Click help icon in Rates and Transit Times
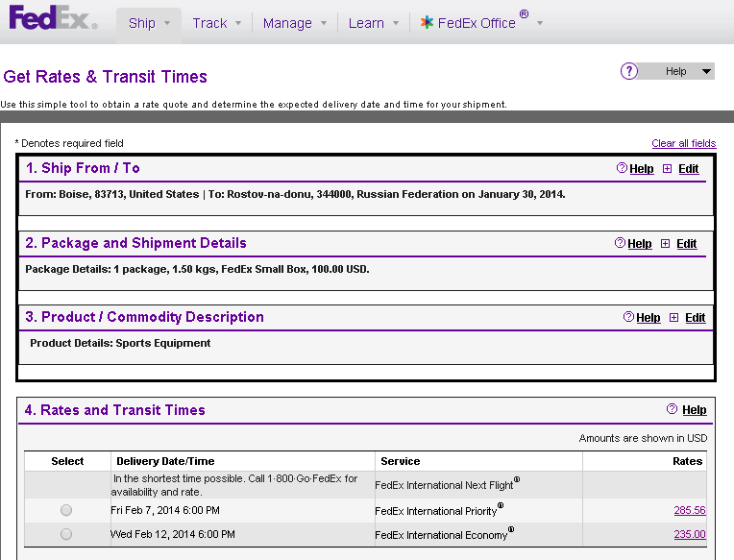 coord(672,410)
